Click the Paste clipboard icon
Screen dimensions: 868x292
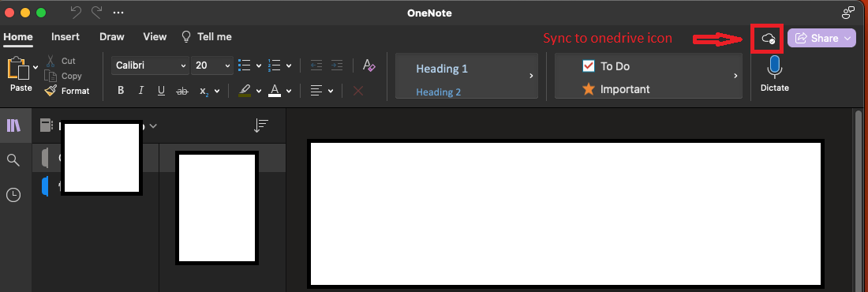(18, 68)
